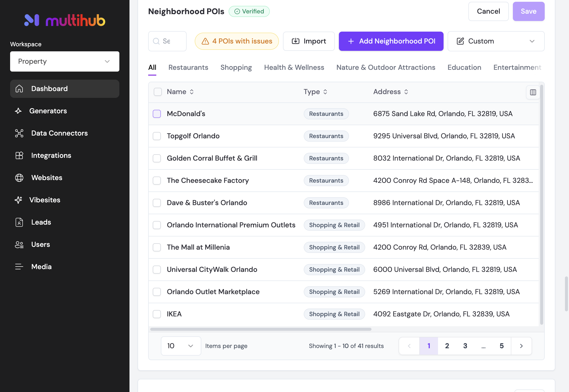
Task: Click the Cancel button
Action: pyautogui.click(x=488, y=11)
